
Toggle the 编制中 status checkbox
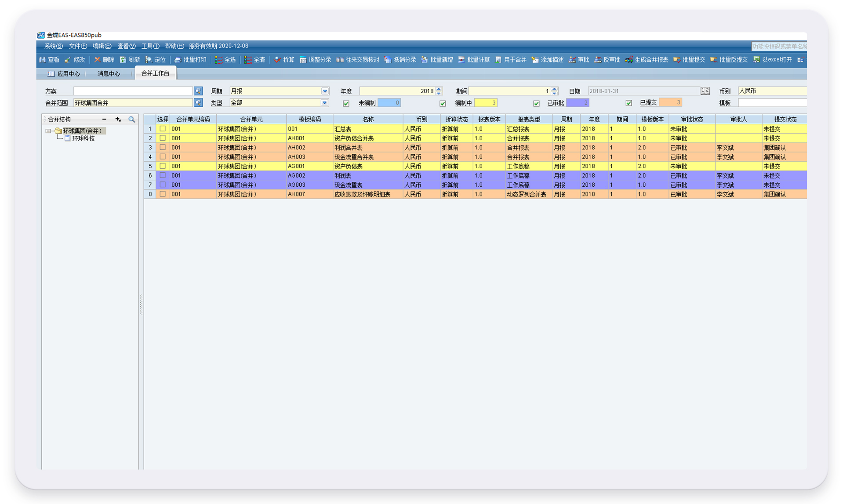point(443,103)
